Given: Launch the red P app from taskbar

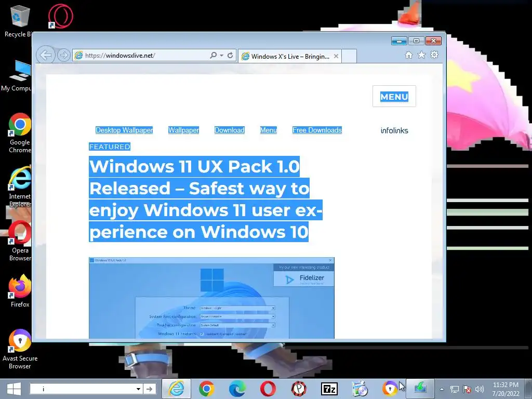Looking at the screenshot, I should click(x=299, y=389).
